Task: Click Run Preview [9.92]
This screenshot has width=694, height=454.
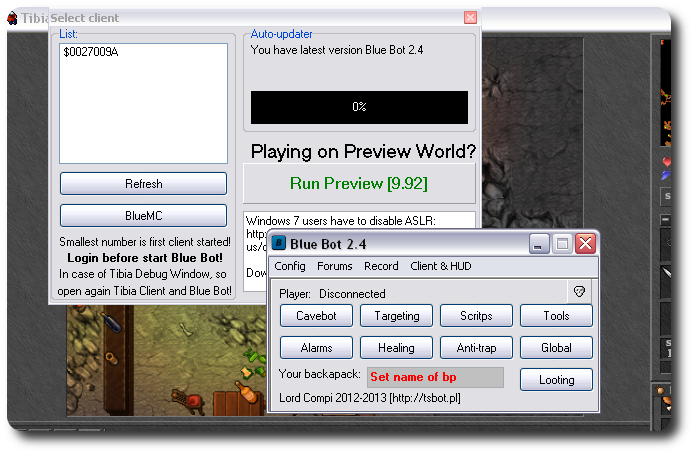Action: coord(359,184)
